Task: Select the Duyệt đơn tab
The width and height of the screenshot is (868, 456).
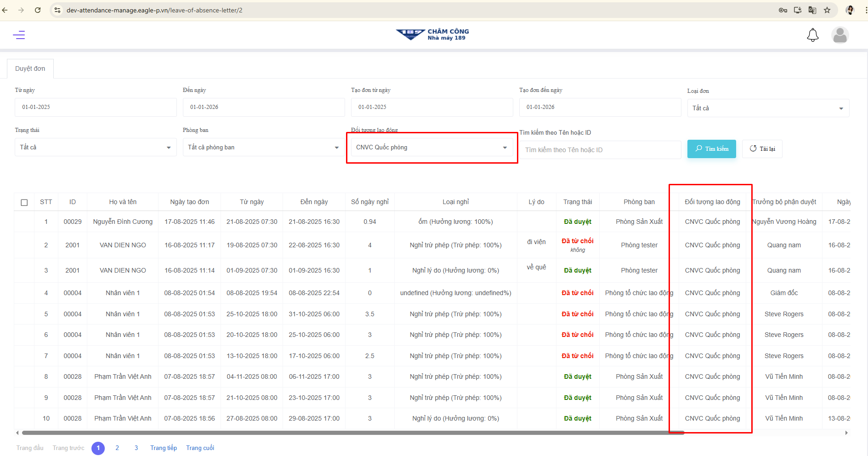Action: pyautogui.click(x=30, y=68)
